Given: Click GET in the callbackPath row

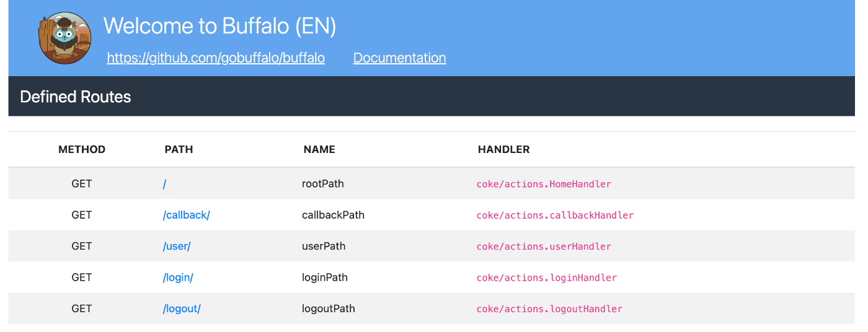Looking at the screenshot, I should 82,215.
